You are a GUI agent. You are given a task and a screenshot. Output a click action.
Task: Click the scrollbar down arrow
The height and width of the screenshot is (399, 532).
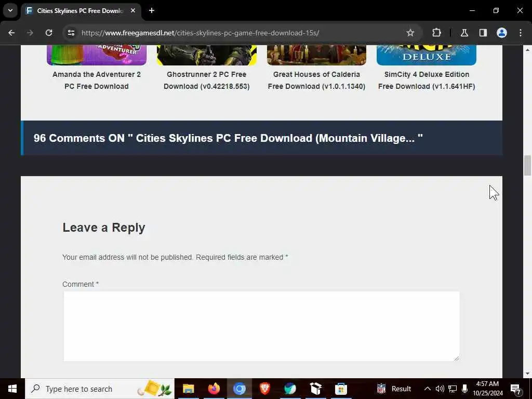(527, 374)
